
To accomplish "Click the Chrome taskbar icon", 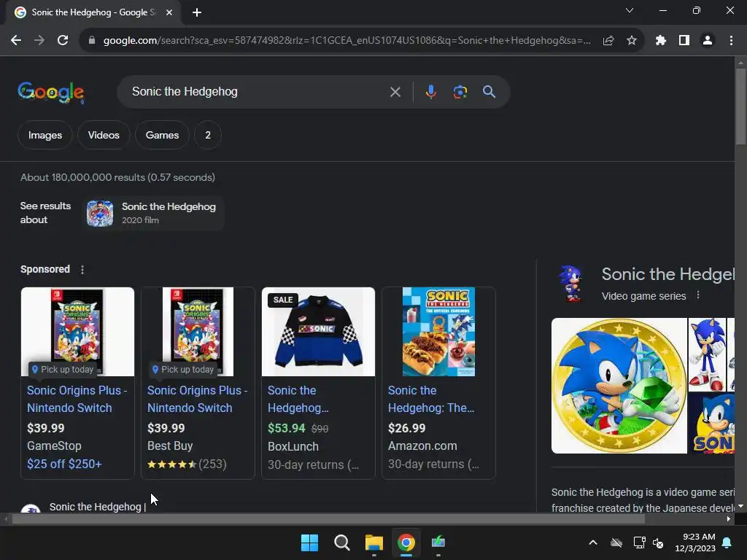I will 406,542.
